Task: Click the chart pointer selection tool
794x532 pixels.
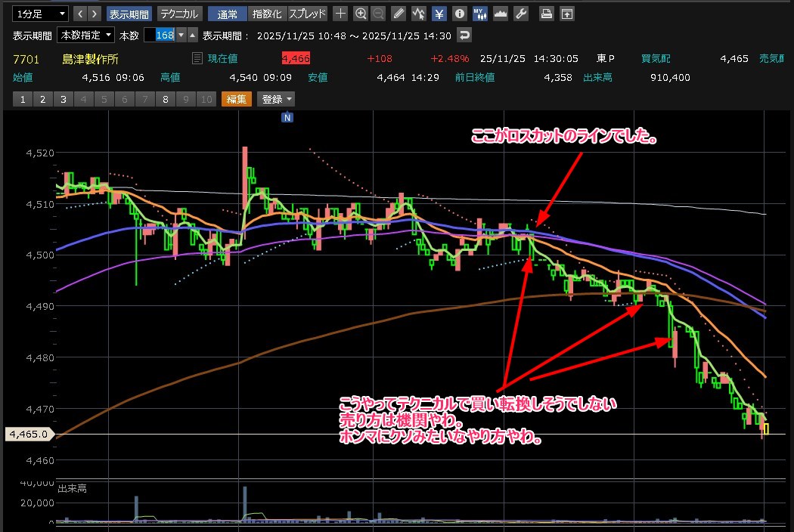Action: pos(419,14)
